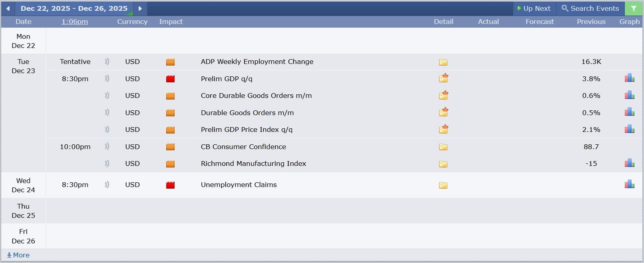Go to the previous week arrow
The image size is (644, 263).
(8, 8)
